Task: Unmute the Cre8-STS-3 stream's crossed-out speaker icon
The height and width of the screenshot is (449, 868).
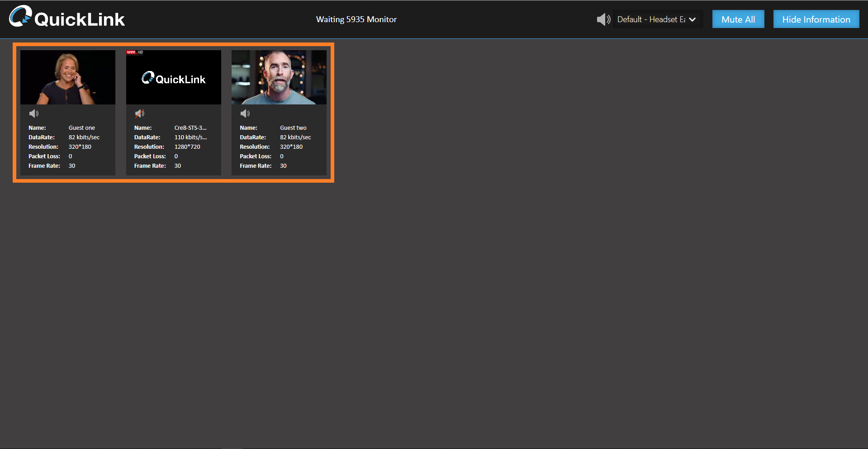Action: (140, 113)
